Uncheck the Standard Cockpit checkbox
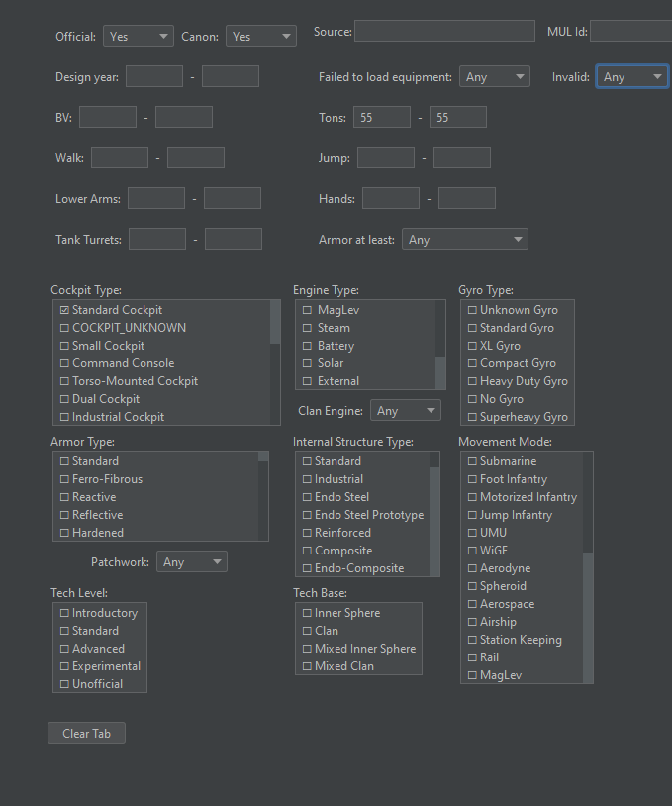 pos(64,310)
